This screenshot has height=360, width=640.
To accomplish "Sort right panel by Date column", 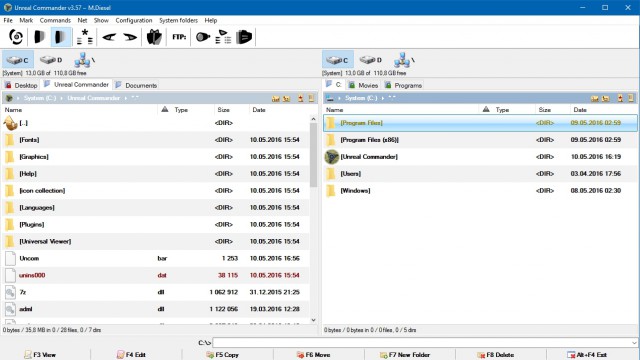I will click(603, 110).
